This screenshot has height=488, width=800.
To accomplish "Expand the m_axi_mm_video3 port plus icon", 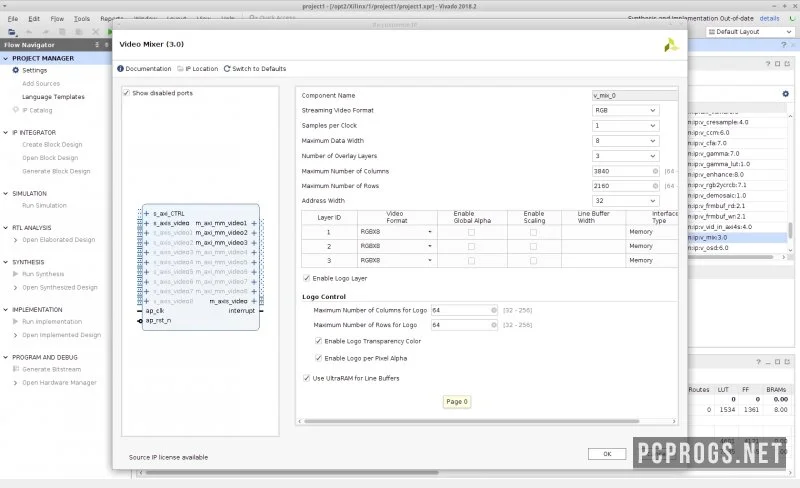I will (254, 242).
